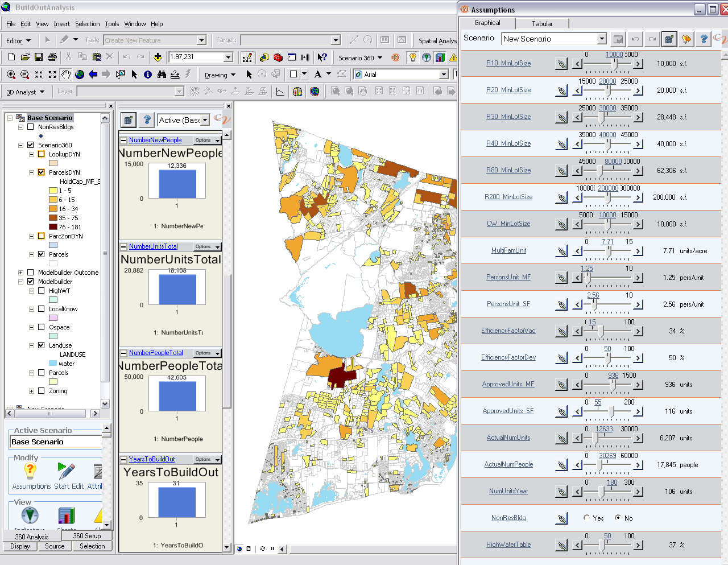Click the ArcCatalog yellow cabinet icon
This screenshot has height=565, width=728.
pos(264,57)
